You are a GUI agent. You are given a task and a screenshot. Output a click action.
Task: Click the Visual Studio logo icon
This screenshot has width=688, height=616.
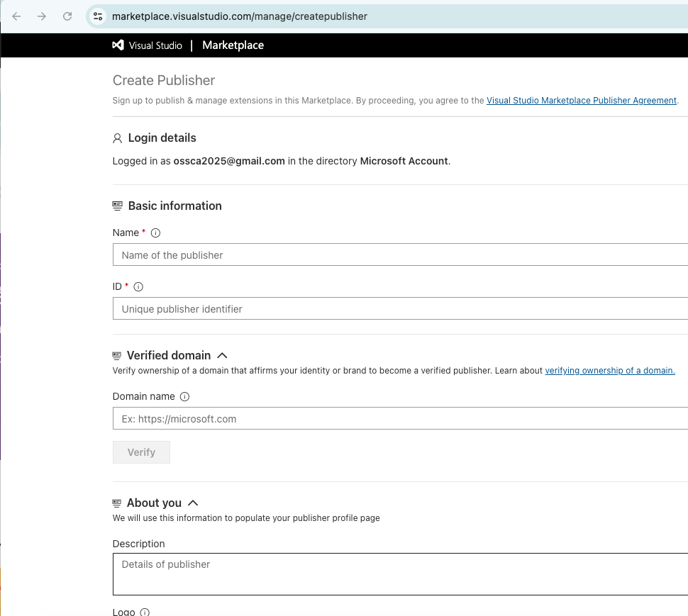pyautogui.click(x=118, y=45)
